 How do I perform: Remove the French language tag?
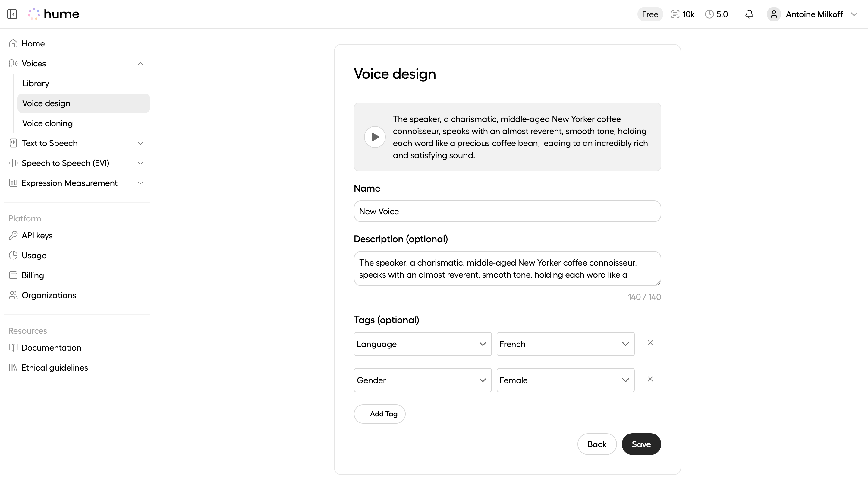tap(650, 343)
